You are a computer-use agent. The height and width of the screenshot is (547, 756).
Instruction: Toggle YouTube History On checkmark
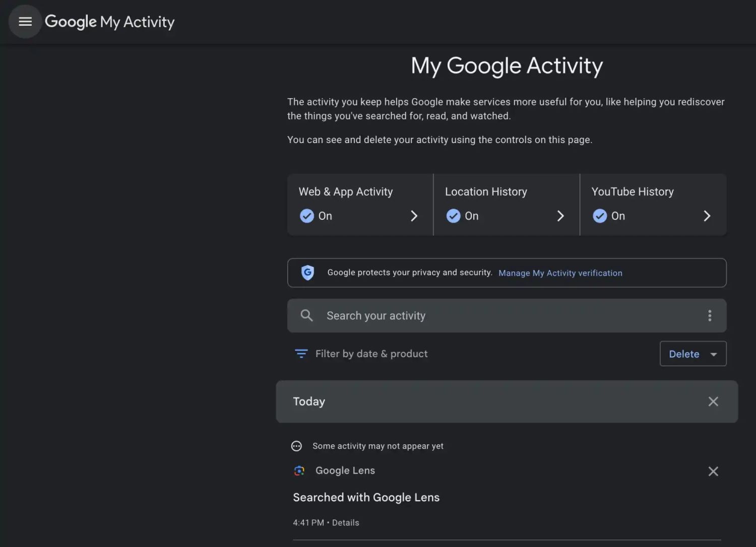point(600,216)
